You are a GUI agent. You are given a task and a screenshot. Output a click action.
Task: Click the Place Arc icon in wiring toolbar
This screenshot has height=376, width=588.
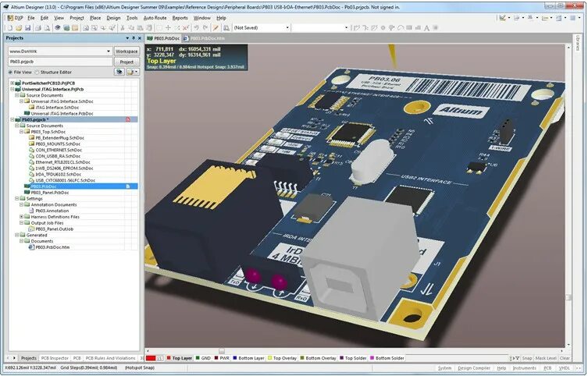(x=400, y=28)
